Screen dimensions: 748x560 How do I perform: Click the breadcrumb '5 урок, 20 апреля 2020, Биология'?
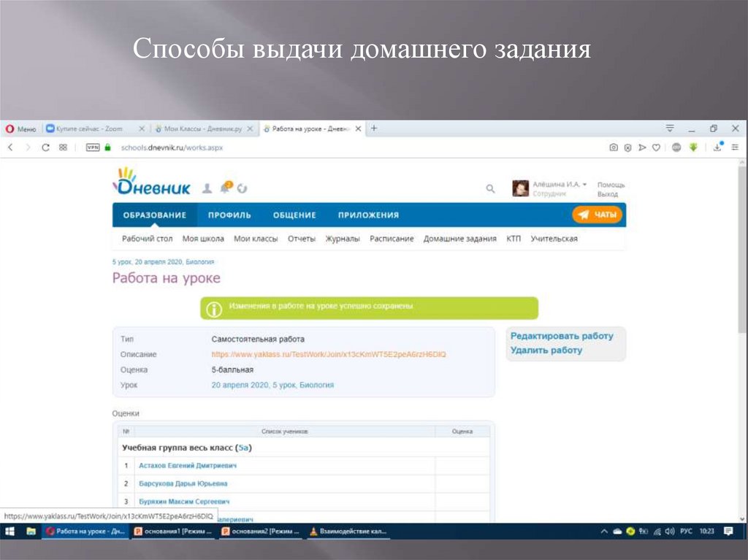(x=163, y=262)
